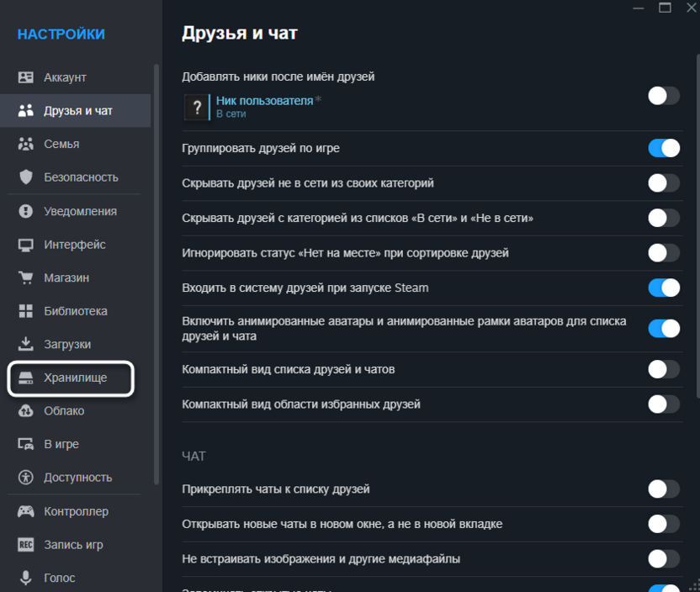Click the question mark avatar placeholder
Viewport: 700px width, 592px height.
click(x=196, y=108)
